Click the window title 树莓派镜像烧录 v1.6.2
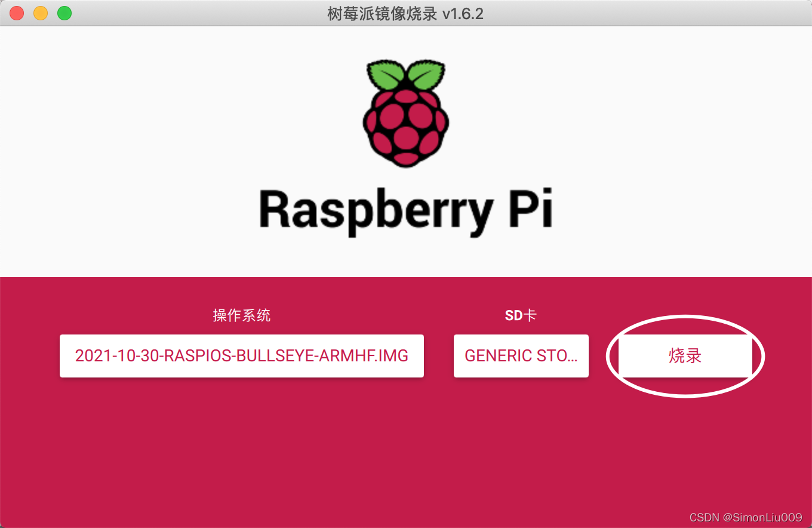 click(405, 13)
